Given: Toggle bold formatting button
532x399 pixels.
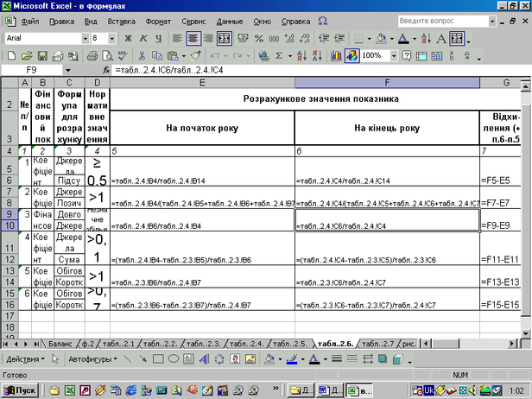Looking at the screenshot, I should tap(128, 38).
